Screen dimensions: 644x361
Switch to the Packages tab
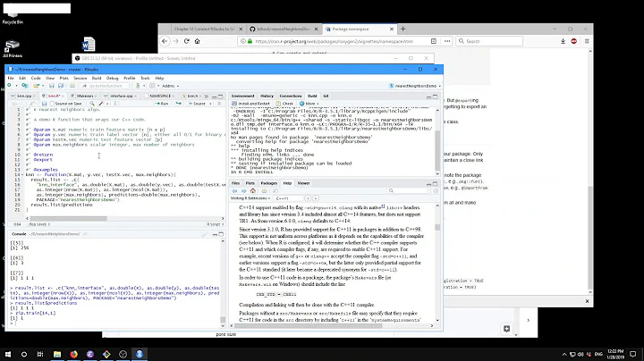click(x=269, y=183)
